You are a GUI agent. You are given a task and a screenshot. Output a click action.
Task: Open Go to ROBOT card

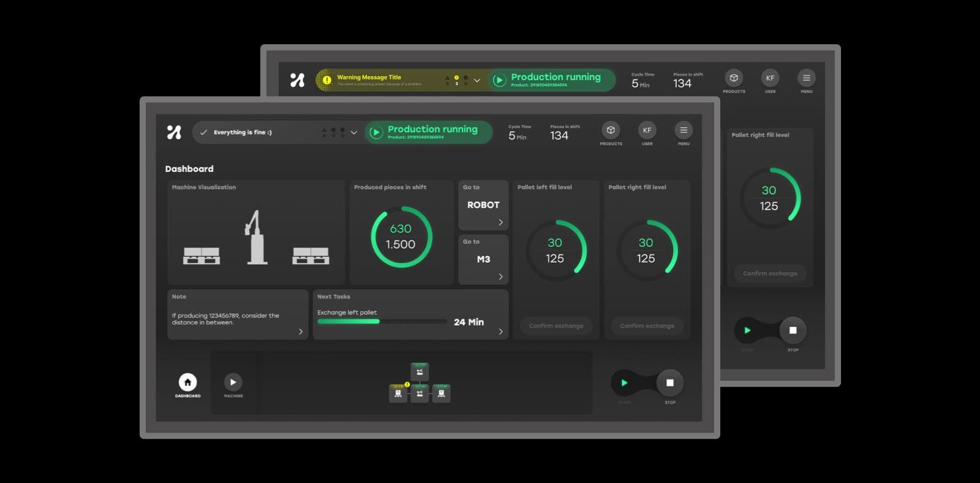coord(483,205)
